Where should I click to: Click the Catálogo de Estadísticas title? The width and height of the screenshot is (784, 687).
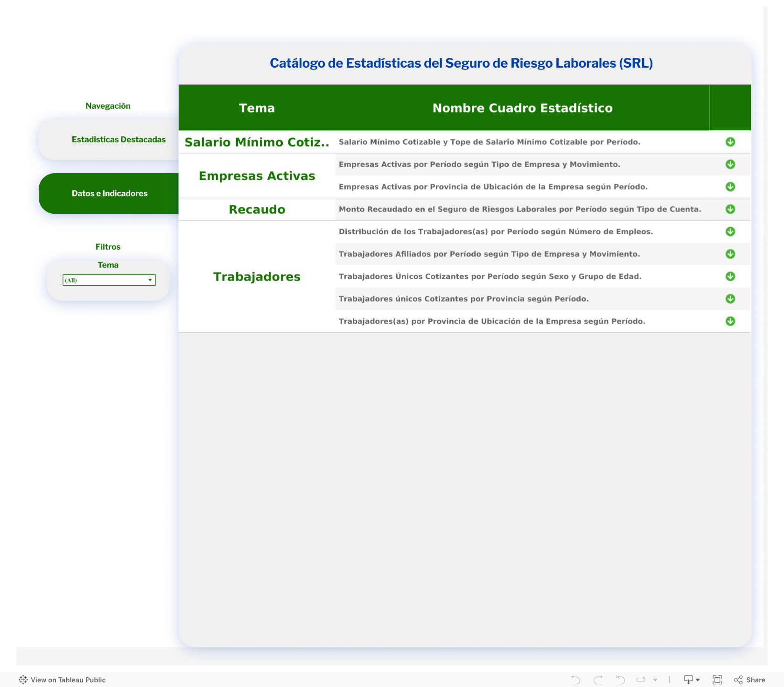point(461,63)
